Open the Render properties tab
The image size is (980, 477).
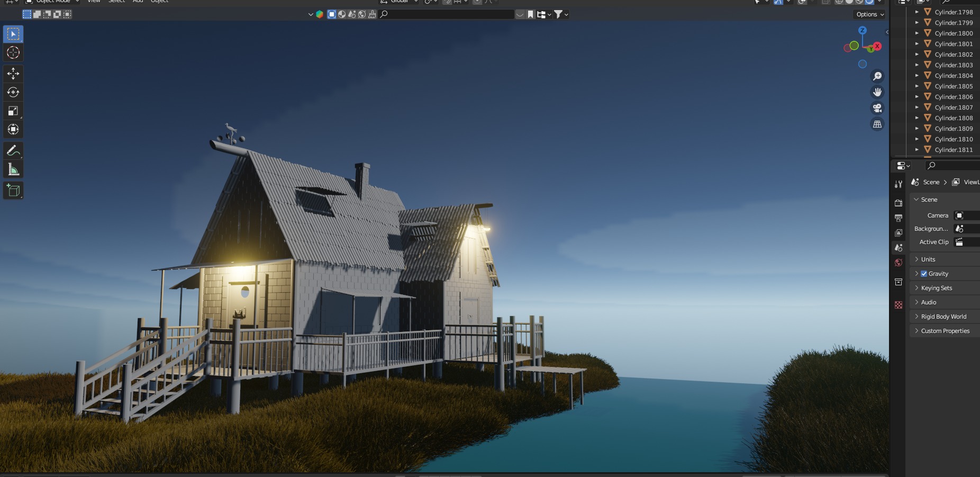tap(899, 203)
